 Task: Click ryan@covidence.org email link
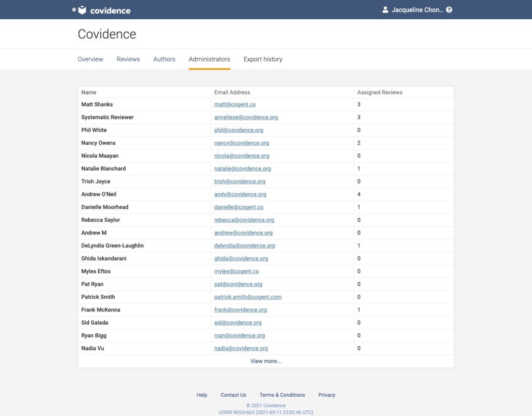click(240, 335)
